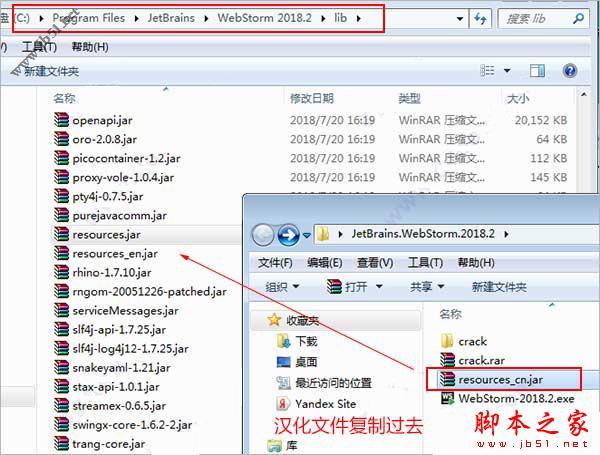Click the Help question mark icon

(x=570, y=71)
